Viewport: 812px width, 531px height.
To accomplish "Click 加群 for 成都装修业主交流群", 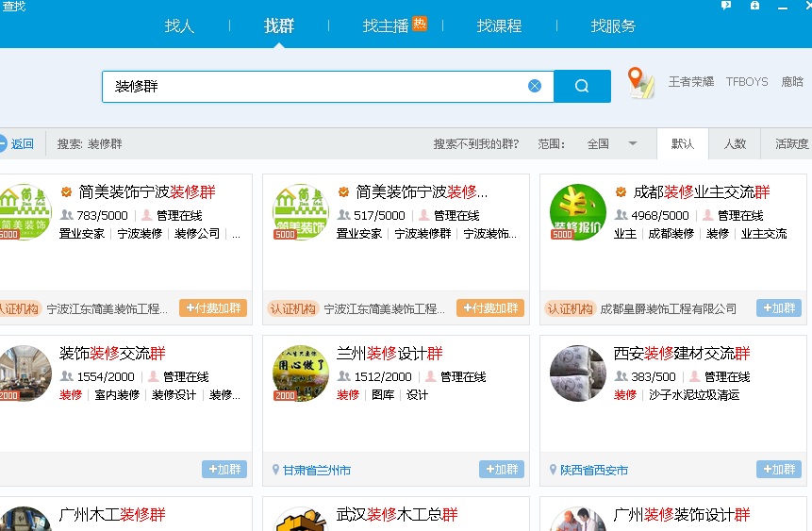I will 778,308.
